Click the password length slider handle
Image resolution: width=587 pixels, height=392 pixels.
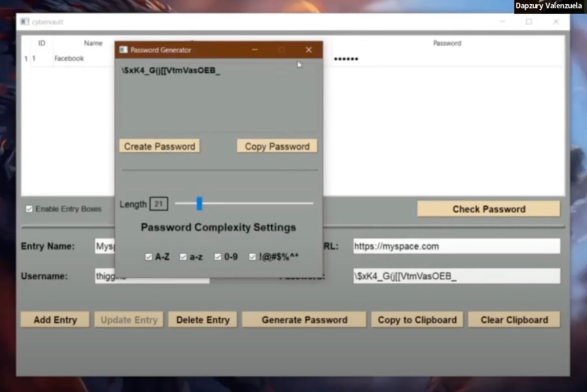[x=199, y=204]
